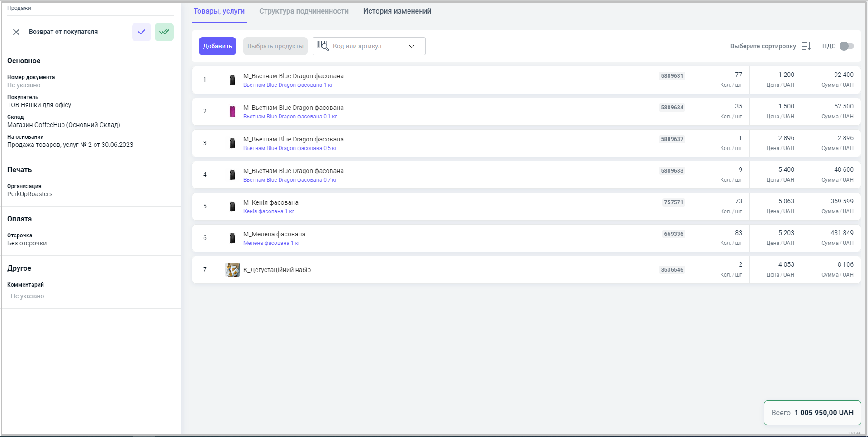
Task: Close the Возврат от покупателя document
Action: tap(16, 32)
